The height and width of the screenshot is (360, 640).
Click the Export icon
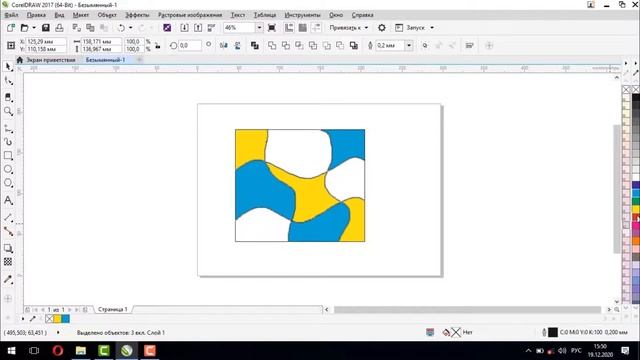(x=198, y=28)
